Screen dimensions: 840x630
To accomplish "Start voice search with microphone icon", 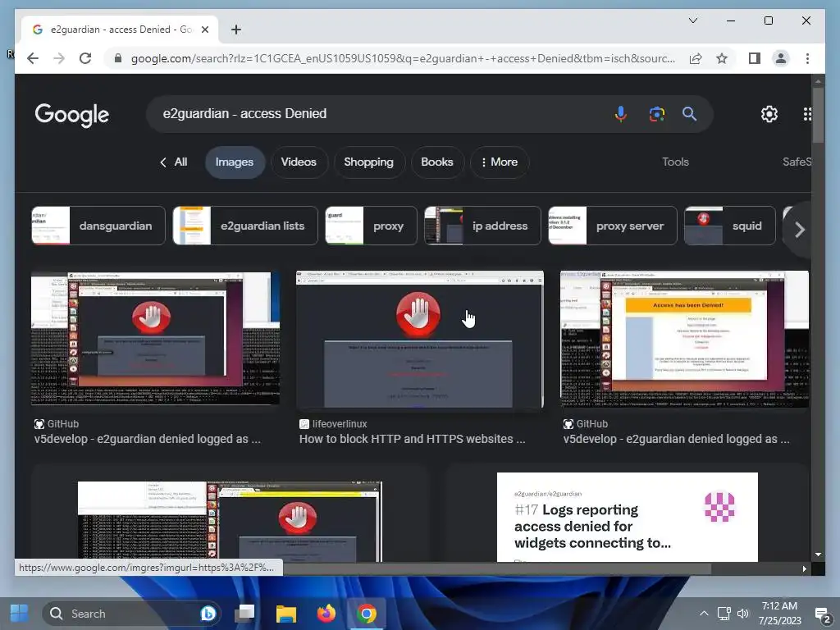I will [620, 113].
